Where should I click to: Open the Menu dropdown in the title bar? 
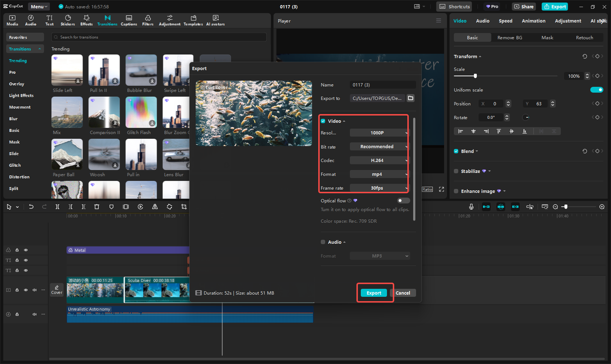point(39,6)
